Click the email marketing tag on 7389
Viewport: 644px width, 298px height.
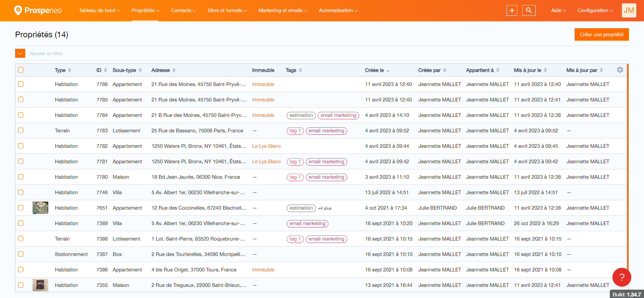[308, 223]
